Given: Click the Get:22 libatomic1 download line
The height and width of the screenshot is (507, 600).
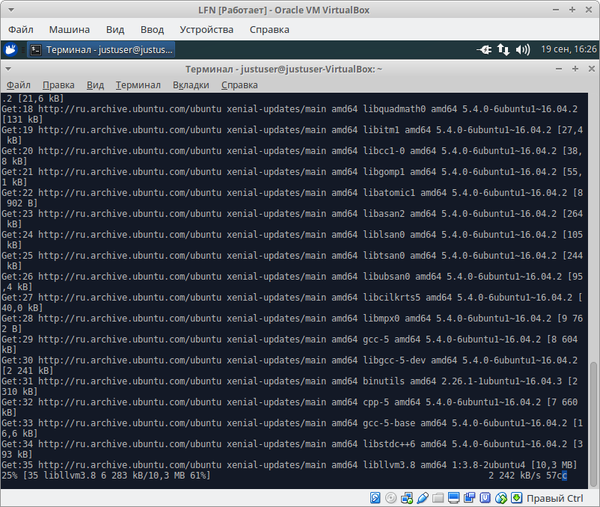Looking at the screenshot, I should 292,198.
